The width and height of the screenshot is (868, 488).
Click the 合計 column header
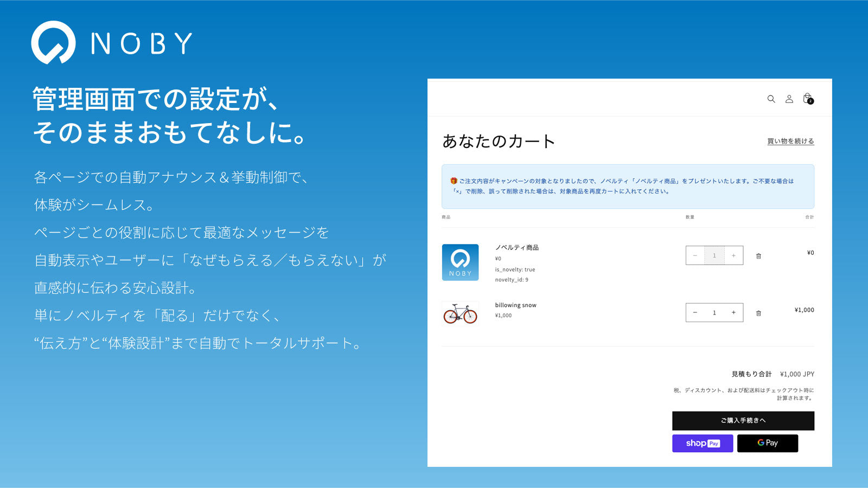809,217
